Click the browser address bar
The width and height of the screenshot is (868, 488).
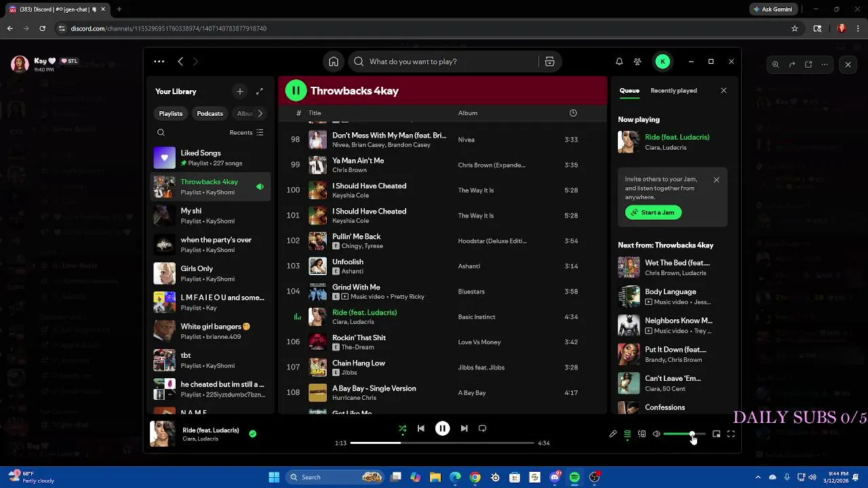[x=420, y=28]
